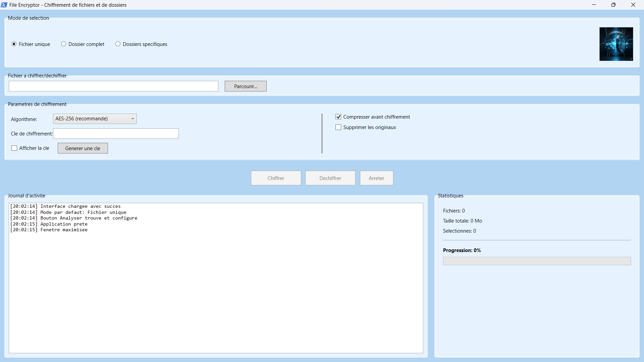Screen dimensions: 644x362
Task: Click log line 'Fenetre maximisee'
Action: [x=49, y=230]
